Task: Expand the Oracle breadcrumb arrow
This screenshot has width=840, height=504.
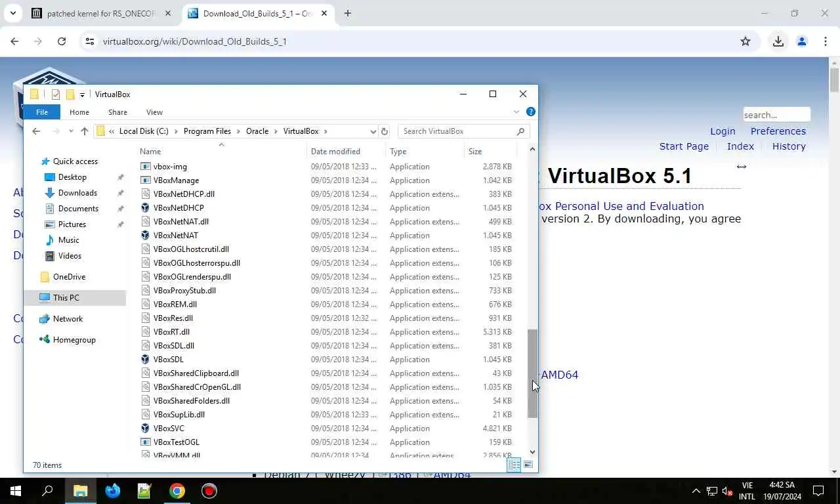Action: (276, 131)
